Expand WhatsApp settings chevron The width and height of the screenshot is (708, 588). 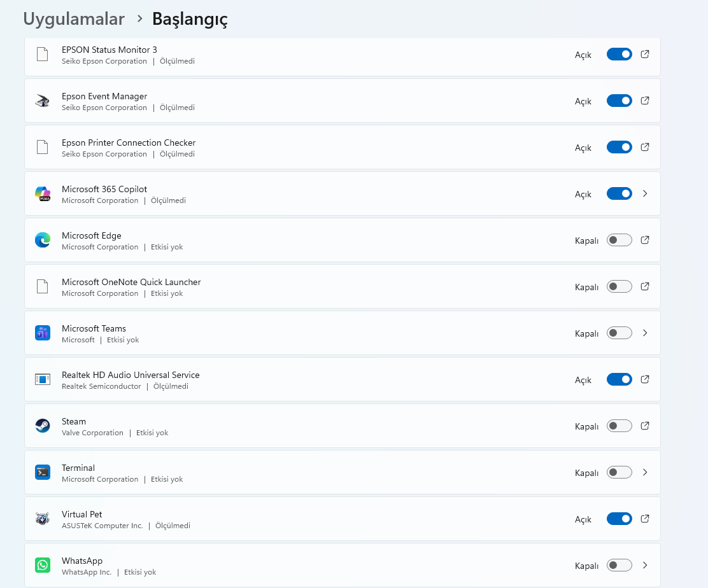click(645, 566)
